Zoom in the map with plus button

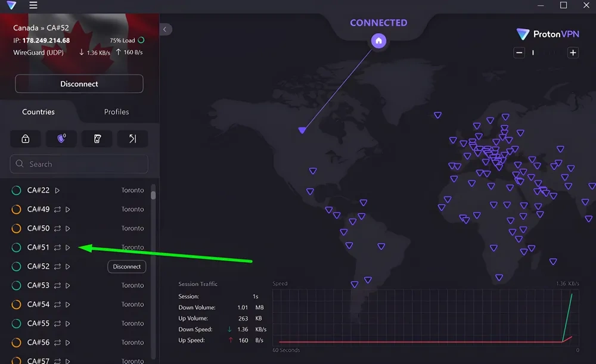(573, 52)
